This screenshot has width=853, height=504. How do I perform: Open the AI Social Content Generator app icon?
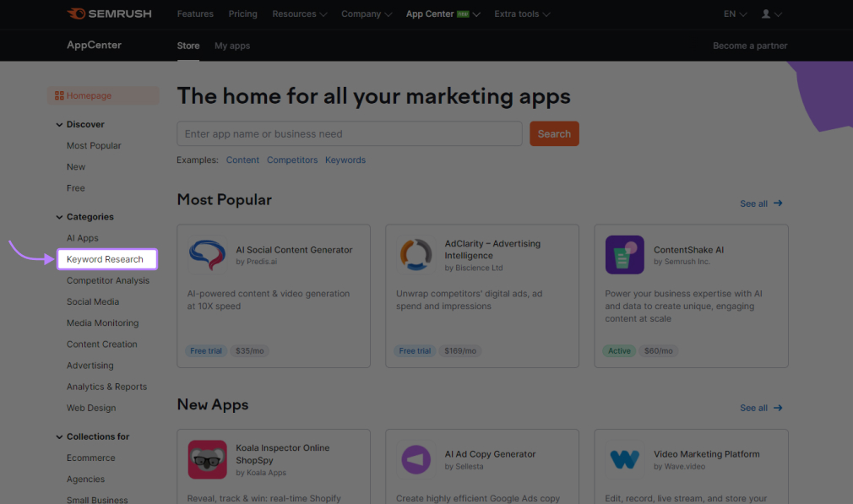(207, 254)
